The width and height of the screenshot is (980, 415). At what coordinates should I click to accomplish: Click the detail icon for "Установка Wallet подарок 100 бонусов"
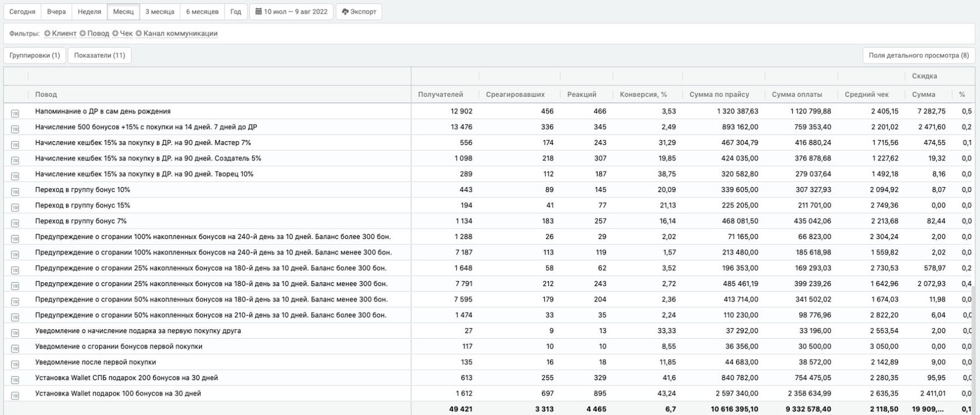pyautogui.click(x=15, y=395)
